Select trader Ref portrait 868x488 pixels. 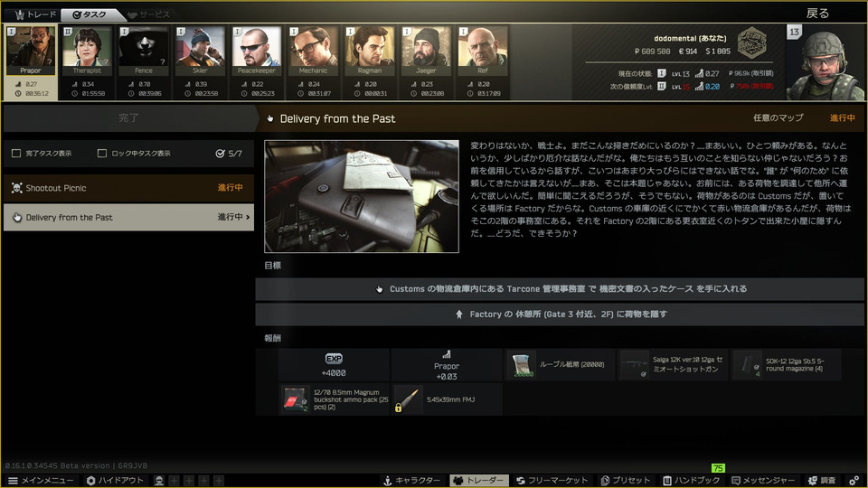pos(482,51)
